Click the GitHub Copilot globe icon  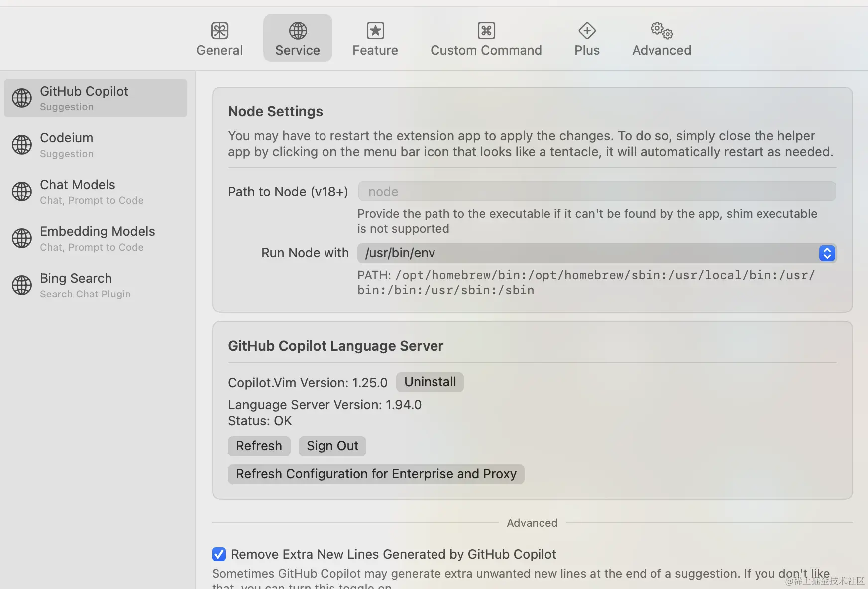tap(22, 98)
